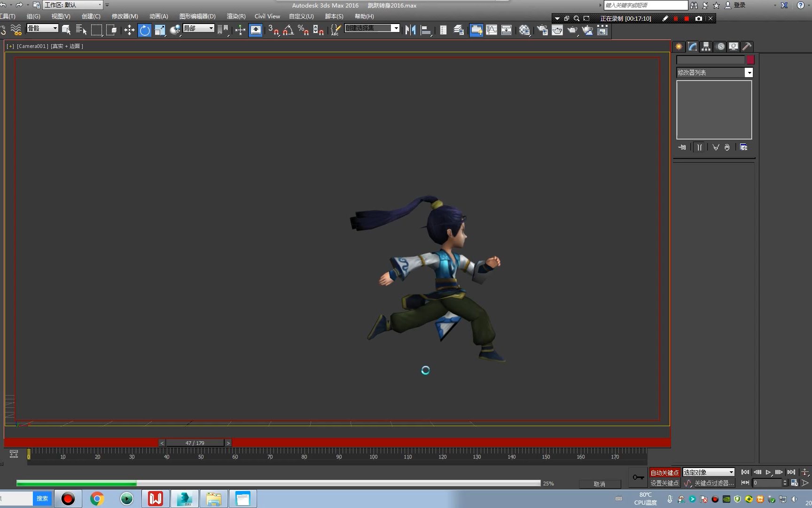Open the Mirror tool

click(410, 31)
